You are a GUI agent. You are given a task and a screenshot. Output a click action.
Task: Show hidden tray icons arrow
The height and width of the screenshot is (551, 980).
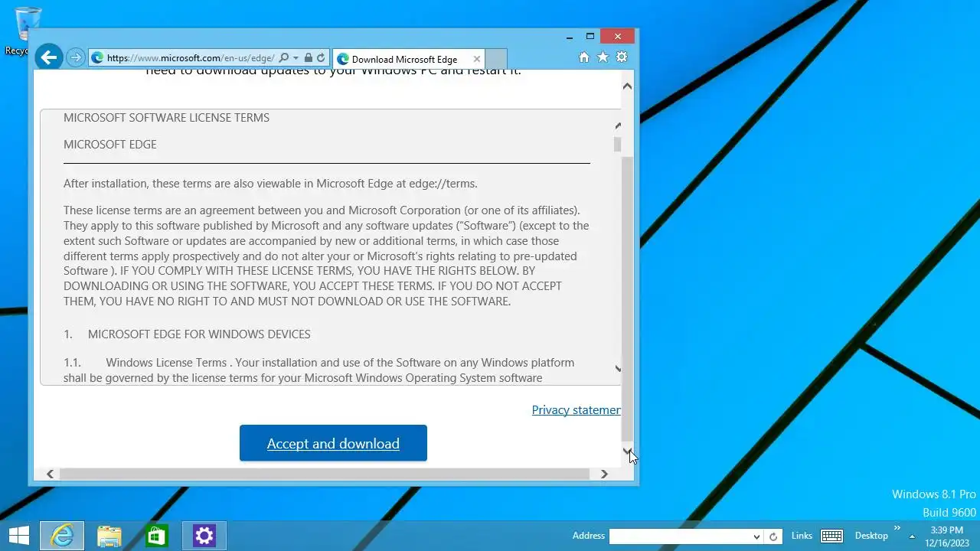coord(912,536)
